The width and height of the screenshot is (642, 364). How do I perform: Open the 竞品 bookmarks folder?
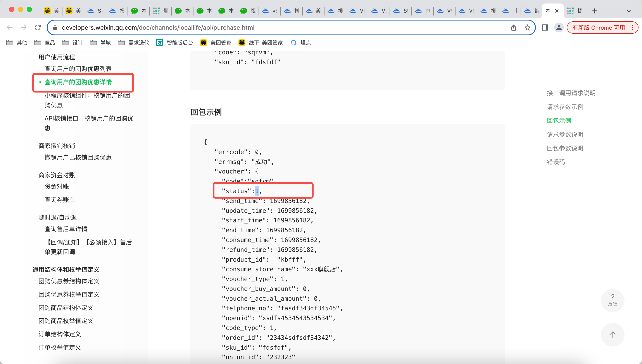44,43
